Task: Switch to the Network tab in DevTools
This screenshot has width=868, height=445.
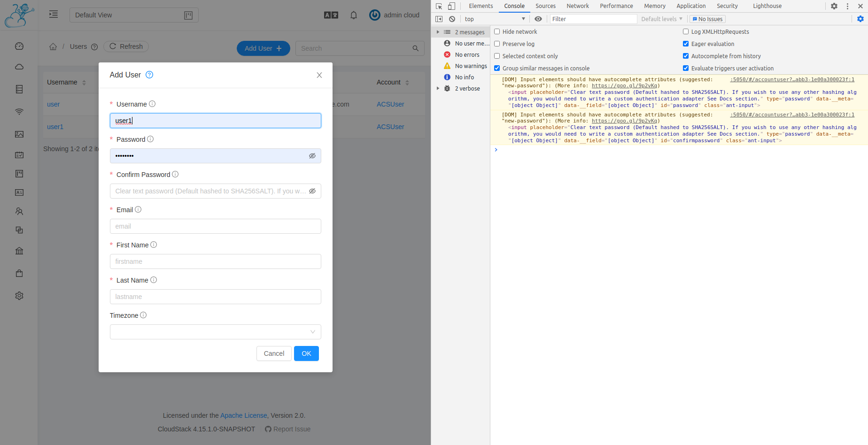Action: (577, 6)
